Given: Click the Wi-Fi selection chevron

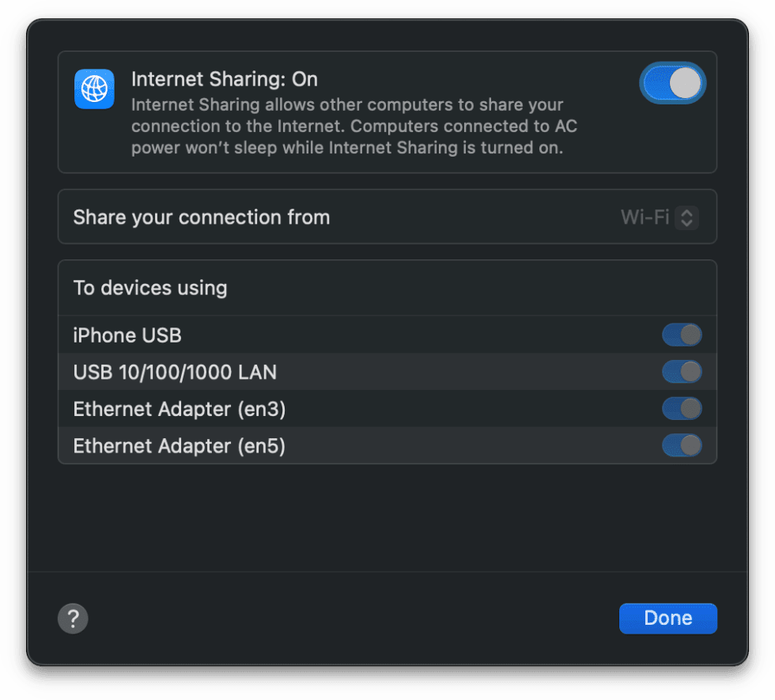Looking at the screenshot, I should (686, 217).
